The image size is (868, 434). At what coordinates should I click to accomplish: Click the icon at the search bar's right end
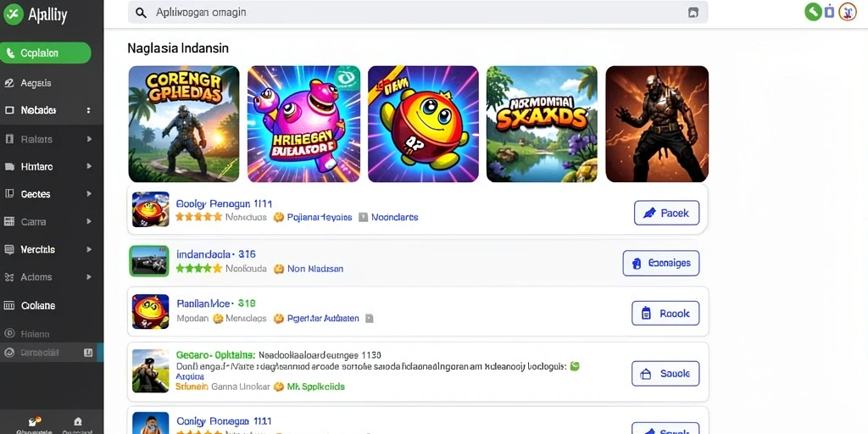[x=693, y=13]
